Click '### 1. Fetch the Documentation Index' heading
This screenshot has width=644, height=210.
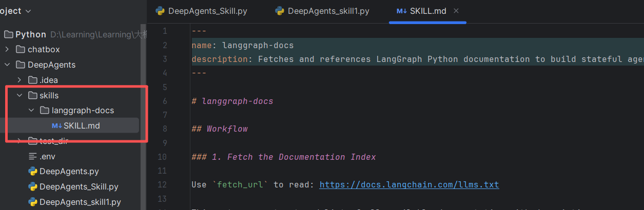coord(284,157)
